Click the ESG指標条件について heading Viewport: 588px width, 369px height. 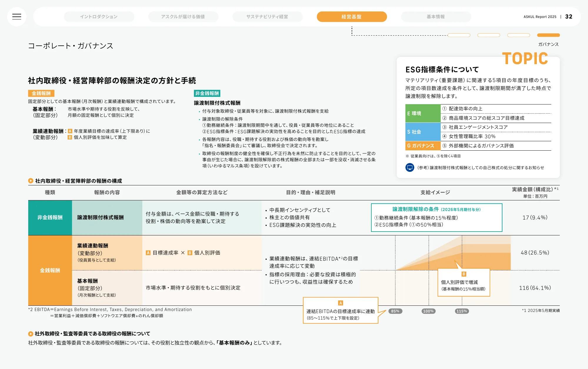pyautogui.click(x=442, y=69)
